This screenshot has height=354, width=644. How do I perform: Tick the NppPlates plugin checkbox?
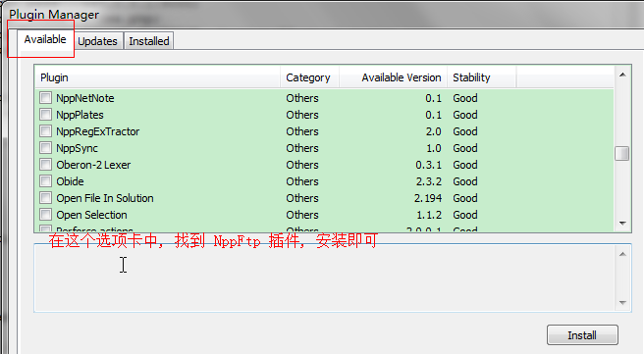tap(45, 115)
